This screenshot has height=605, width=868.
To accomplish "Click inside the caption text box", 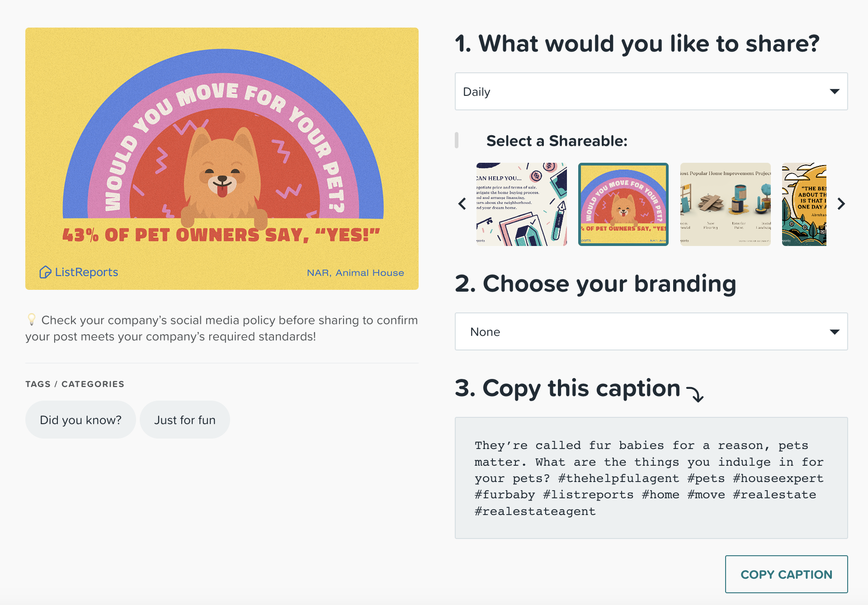I will tap(651, 478).
